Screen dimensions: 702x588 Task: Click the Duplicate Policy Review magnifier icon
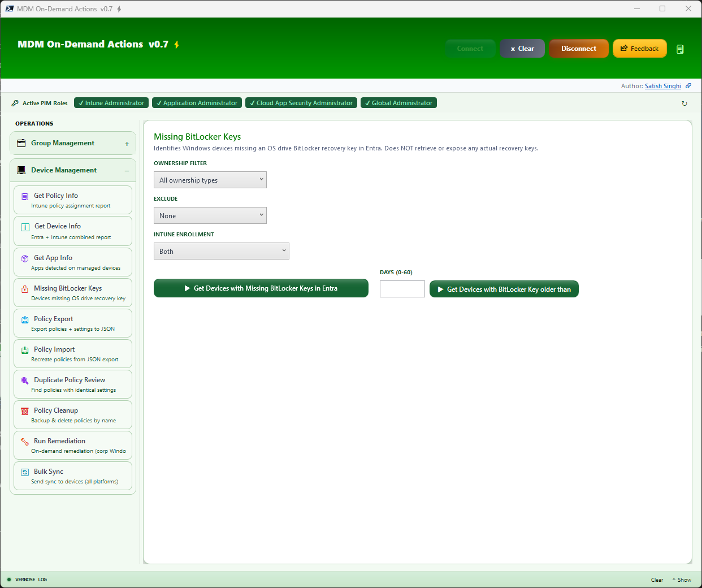click(25, 381)
